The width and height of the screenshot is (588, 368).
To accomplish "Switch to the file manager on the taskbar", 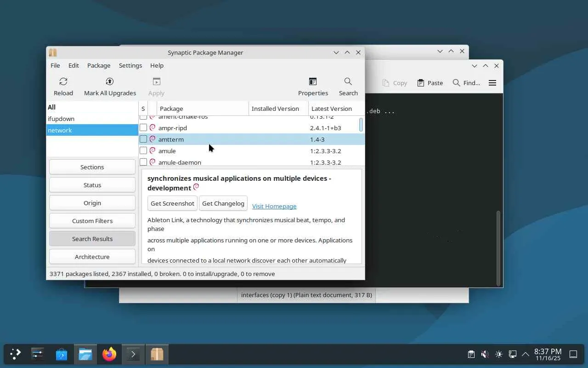I will 85,354.
